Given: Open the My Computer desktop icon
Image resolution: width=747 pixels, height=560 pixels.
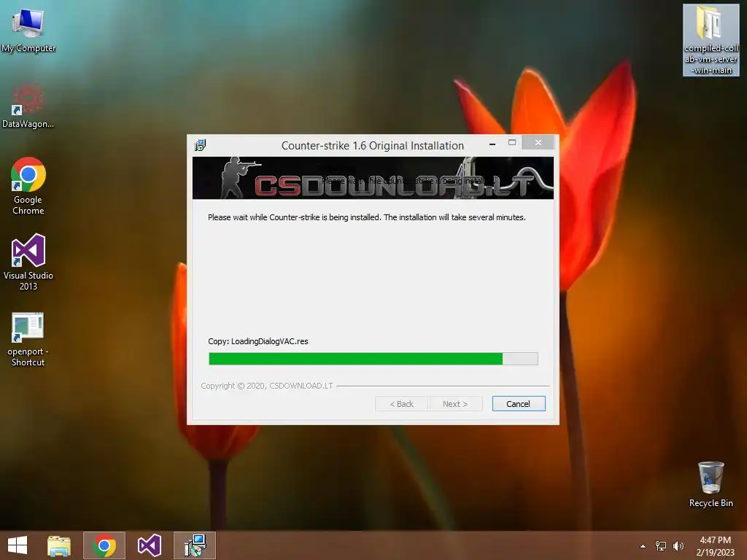Looking at the screenshot, I should coord(28,29).
